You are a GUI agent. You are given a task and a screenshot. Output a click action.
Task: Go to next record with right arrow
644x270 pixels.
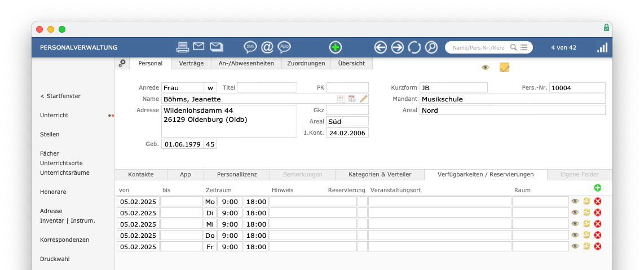click(x=398, y=47)
